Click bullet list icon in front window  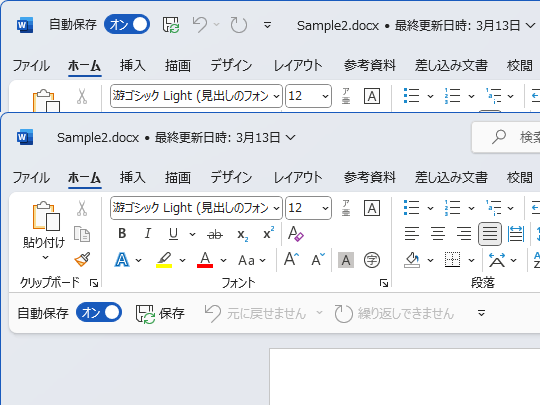(x=412, y=209)
